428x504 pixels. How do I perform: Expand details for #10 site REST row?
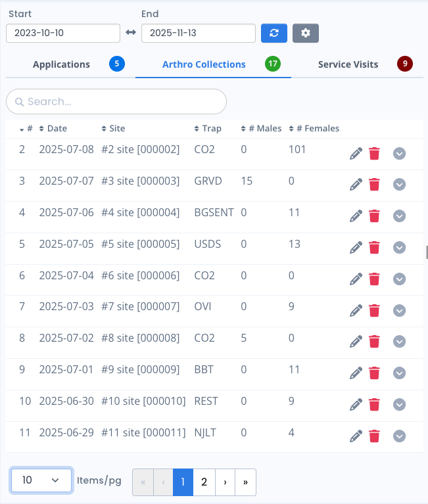pyautogui.click(x=399, y=405)
